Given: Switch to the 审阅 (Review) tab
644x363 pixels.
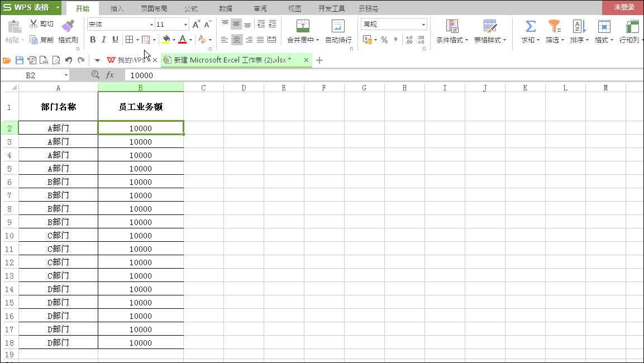Looking at the screenshot, I should click(x=260, y=8).
